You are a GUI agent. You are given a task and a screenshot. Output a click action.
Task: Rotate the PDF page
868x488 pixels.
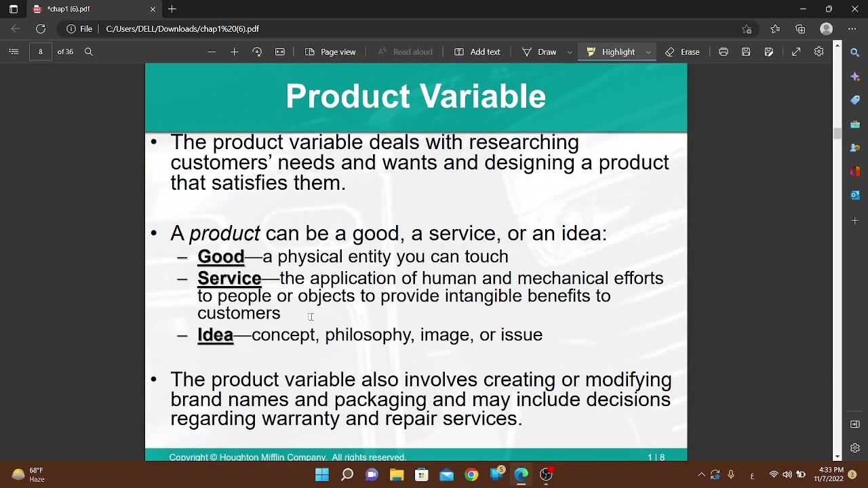(257, 52)
